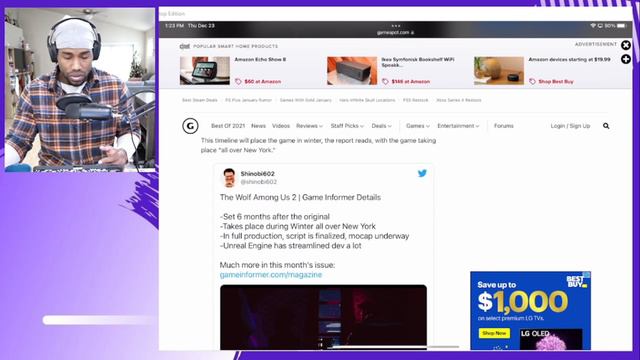
Task: Click the Shop Now button in Best Buy ad
Action: coord(494,333)
